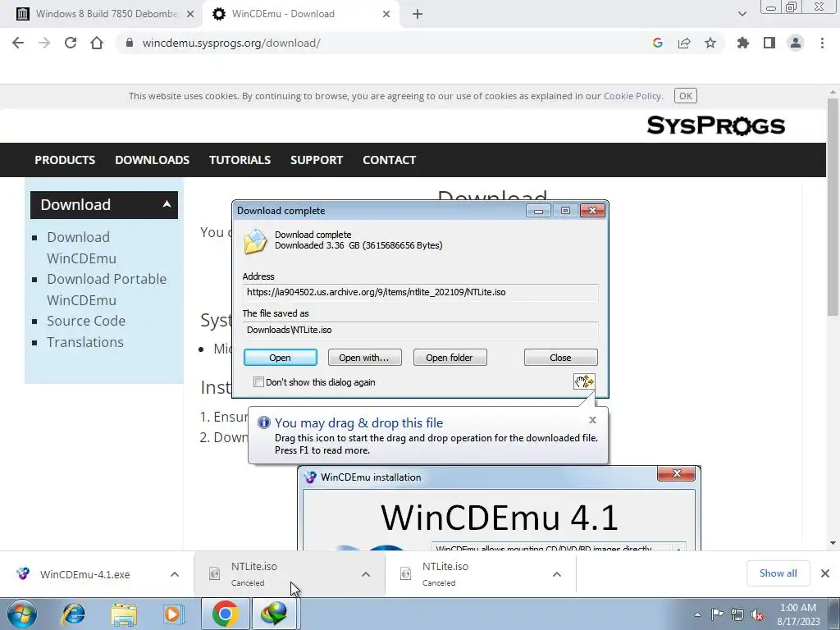Viewport: 840px width, 630px height.
Task: Open a new browser tab
Action: click(x=418, y=14)
